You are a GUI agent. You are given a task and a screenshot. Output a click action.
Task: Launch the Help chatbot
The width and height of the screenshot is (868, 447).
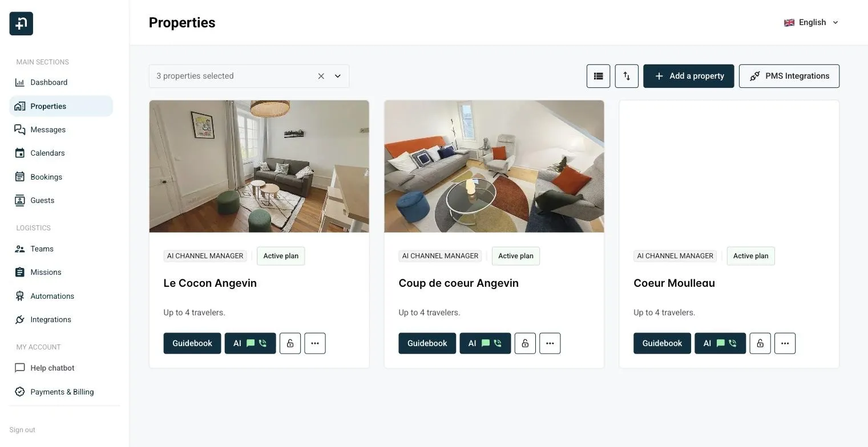click(61, 368)
